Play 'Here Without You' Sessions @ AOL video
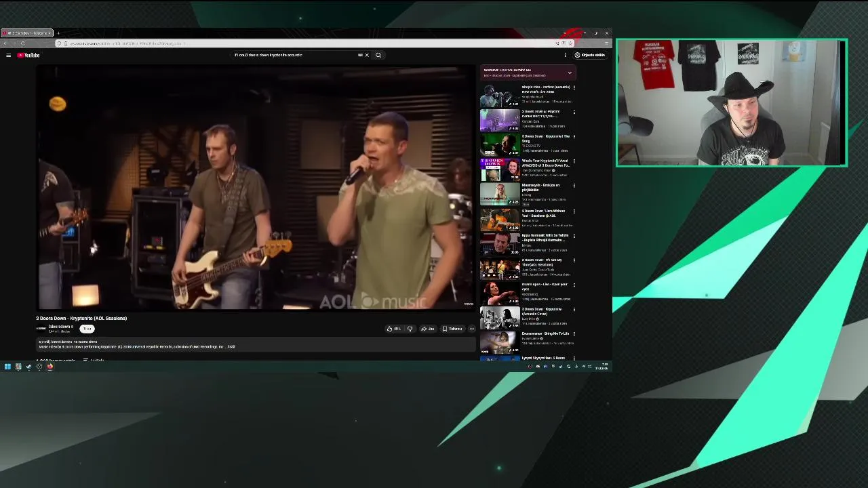This screenshot has height=488, width=868. 500,219
